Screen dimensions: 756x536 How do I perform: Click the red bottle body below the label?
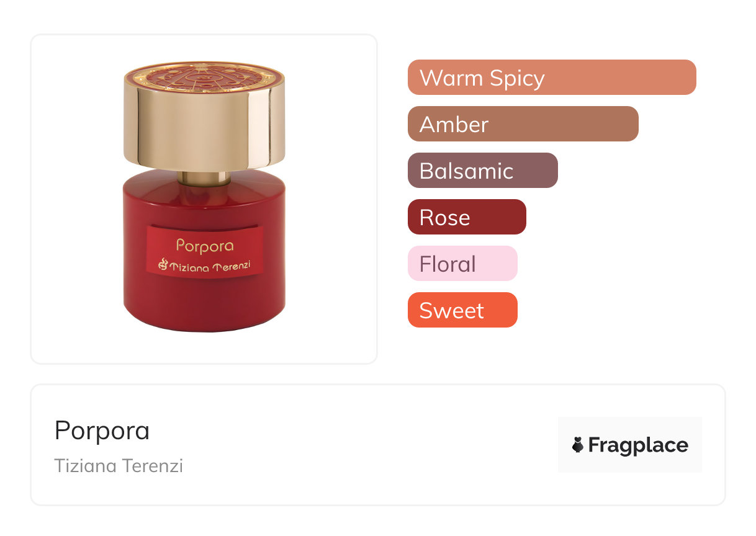tap(204, 304)
